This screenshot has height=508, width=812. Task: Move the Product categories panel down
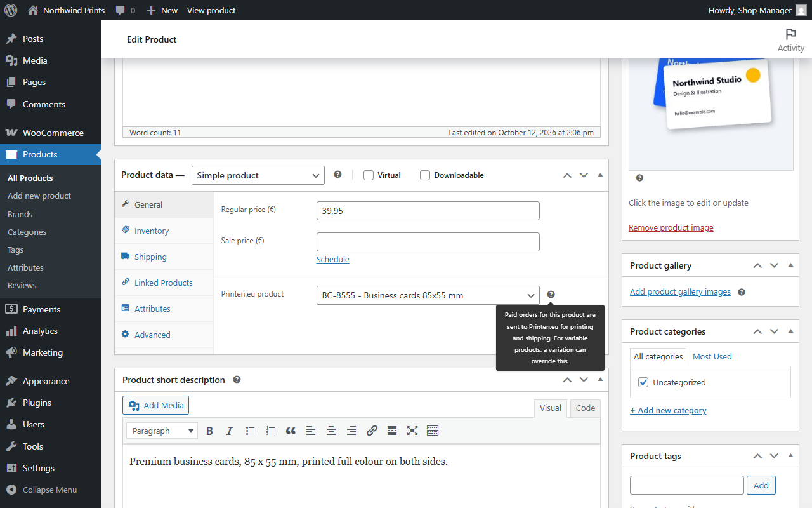coord(774,331)
